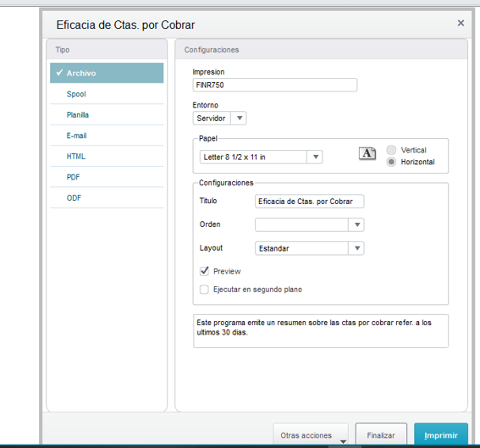Expand the paper size Letter dropdown

pyautogui.click(x=316, y=157)
